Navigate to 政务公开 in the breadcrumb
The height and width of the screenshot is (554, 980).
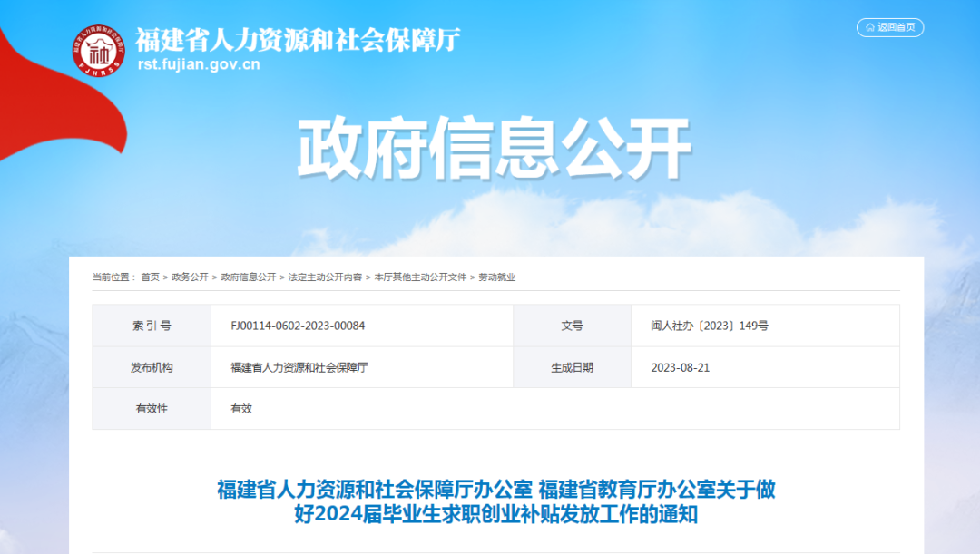tap(191, 279)
